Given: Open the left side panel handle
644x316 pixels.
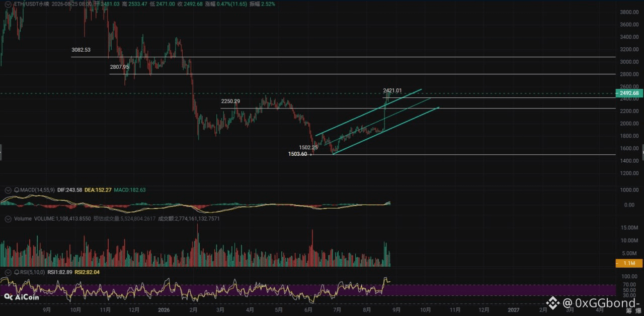Looking at the screenshot, I should tap(2, 151).
